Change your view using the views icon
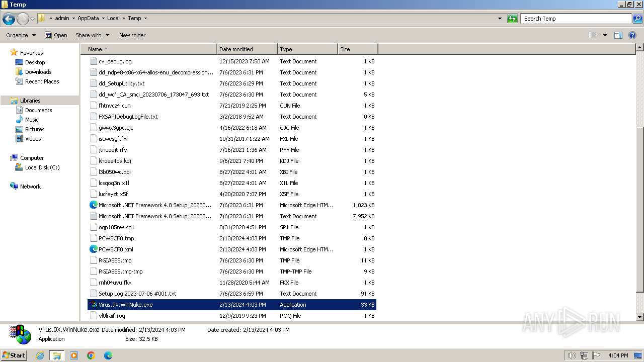This screenshot has width=644, height=362. point(593,35)
